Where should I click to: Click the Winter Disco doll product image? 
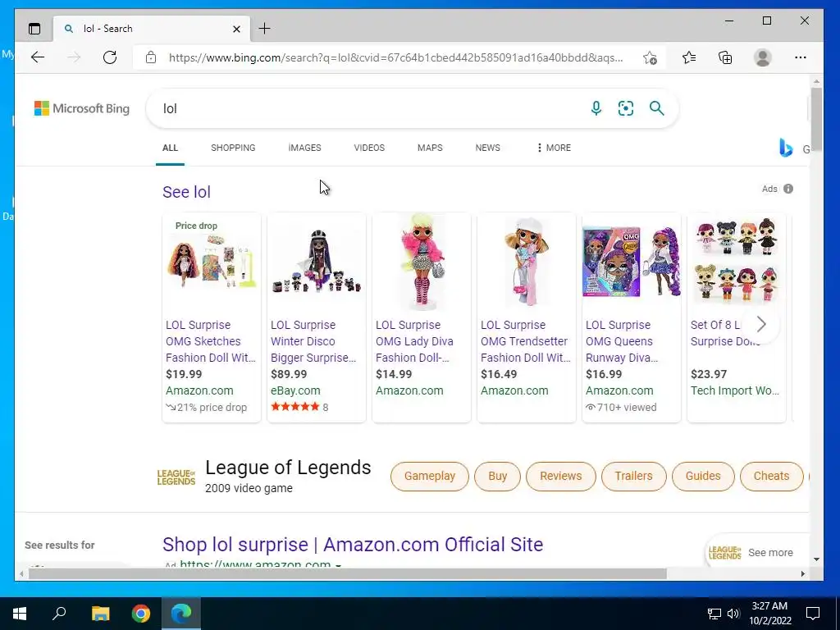click(317, 262)
